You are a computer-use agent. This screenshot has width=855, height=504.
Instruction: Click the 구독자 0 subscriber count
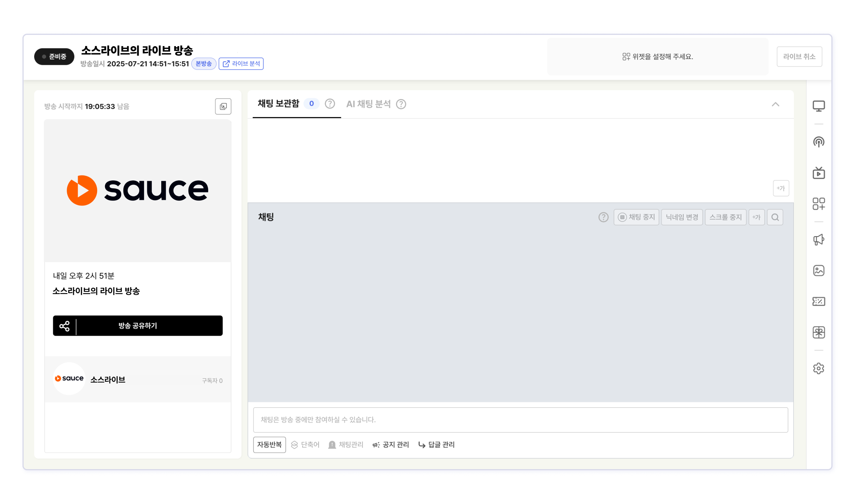pos(212,381)
